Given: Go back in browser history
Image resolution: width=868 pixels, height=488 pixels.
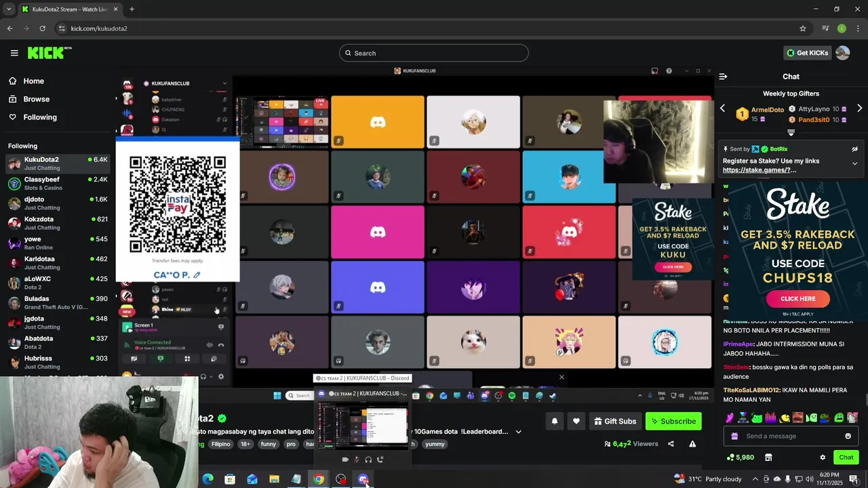Looking at the screenshot, I should coord(9,28).
